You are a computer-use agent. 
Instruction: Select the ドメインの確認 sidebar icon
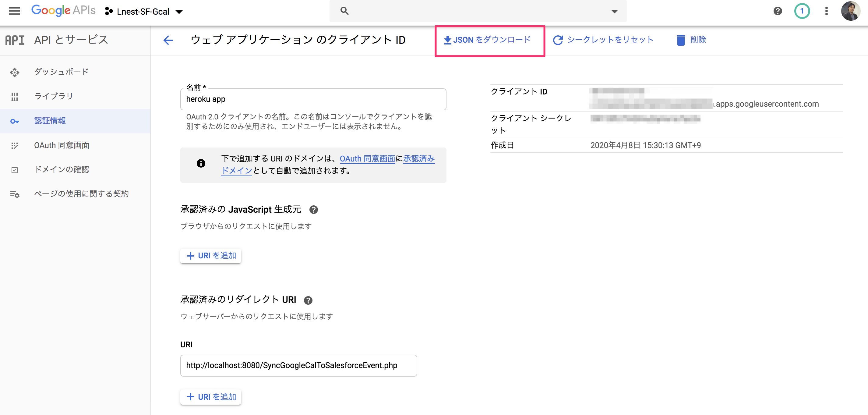coord(15,170)
